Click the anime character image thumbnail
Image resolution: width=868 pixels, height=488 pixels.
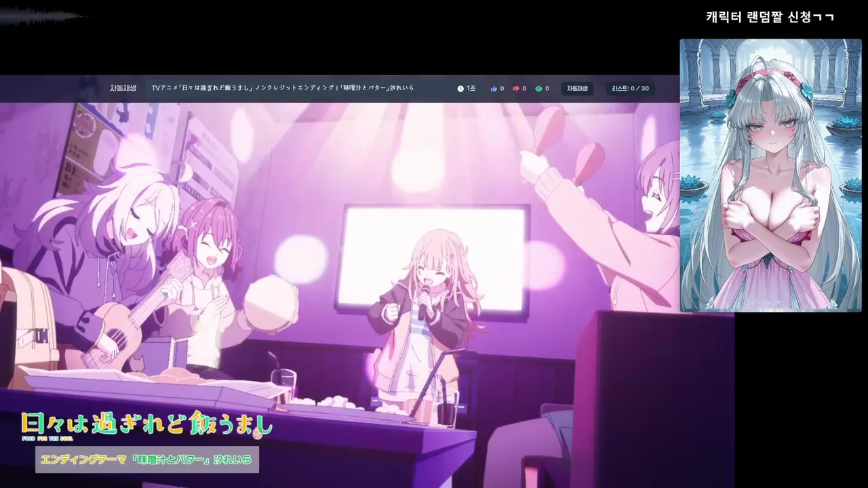770,176
